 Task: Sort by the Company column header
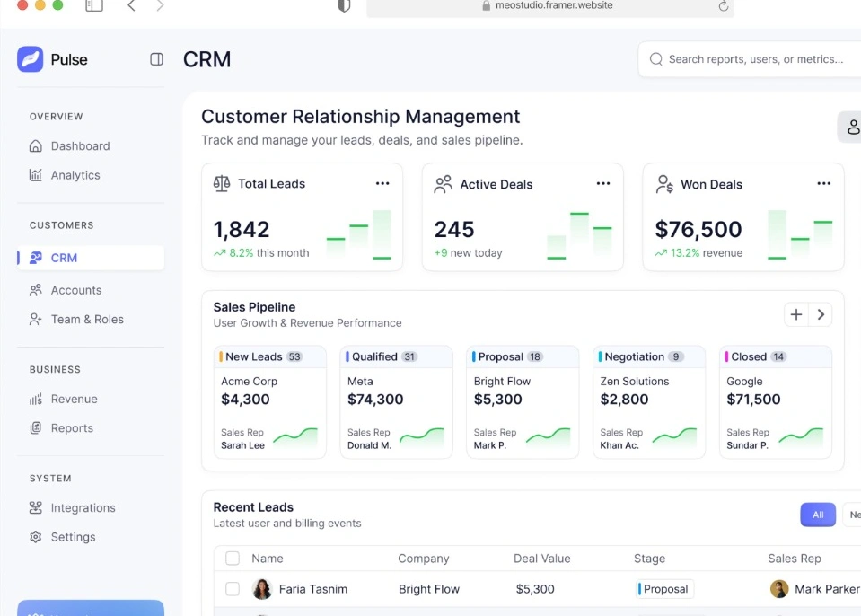[424, 559]
